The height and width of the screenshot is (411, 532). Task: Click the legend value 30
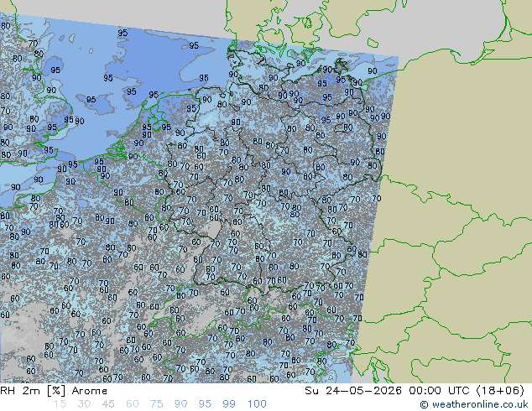point(84,404)
